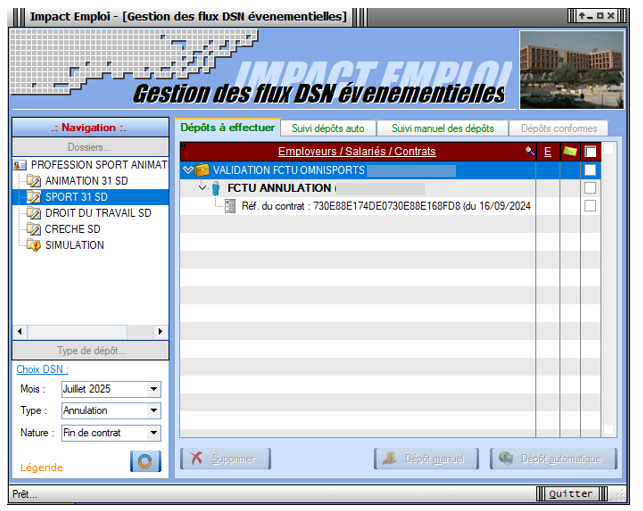Collapse the VALIDATION FCTU OMNISPORTS employer row

tap(187, 170)
